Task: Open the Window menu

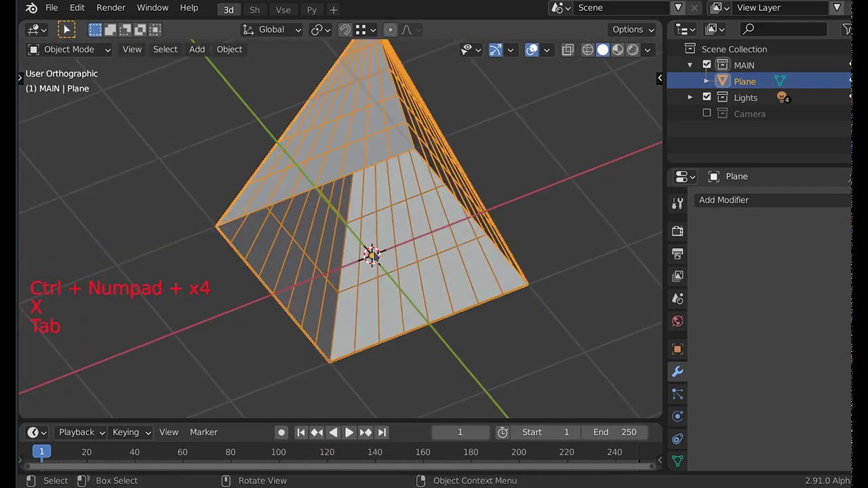Action: [x=153, y=8]
